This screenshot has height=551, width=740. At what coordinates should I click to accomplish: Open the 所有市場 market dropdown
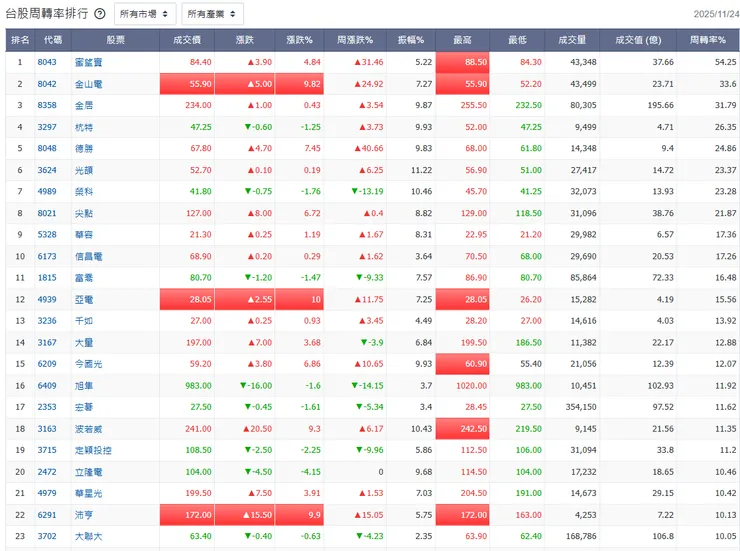(145, 14)
